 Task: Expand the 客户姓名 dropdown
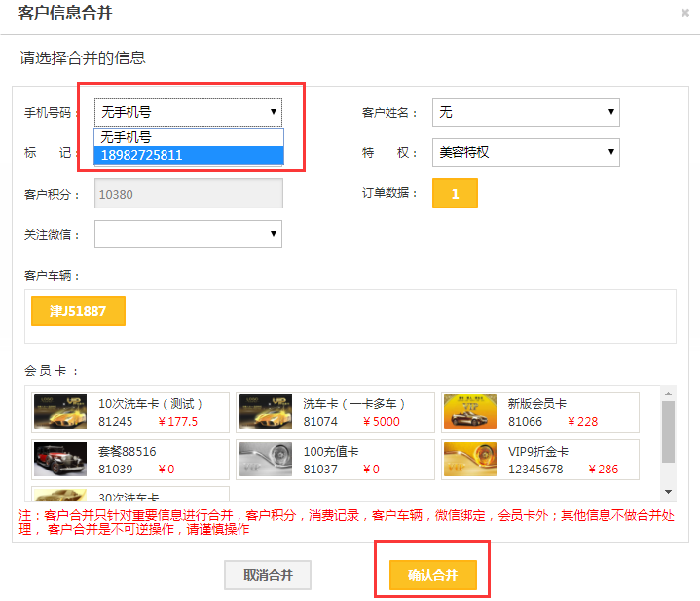(x=525, y=112)
